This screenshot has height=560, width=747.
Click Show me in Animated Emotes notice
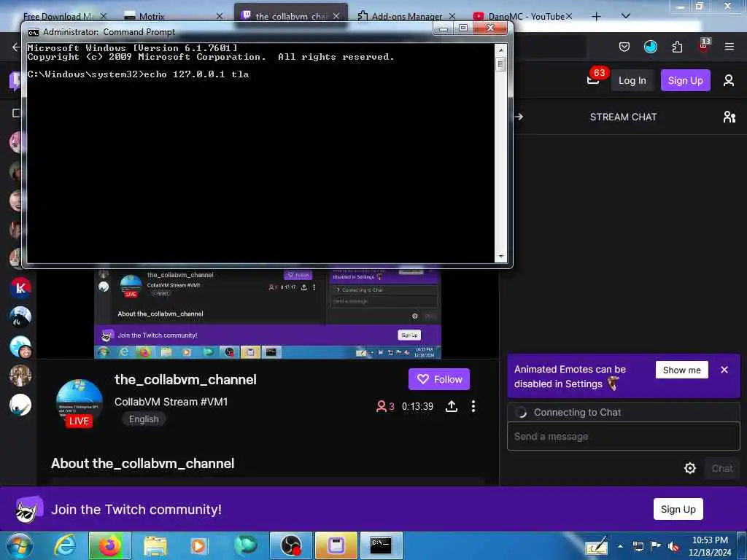682,370
